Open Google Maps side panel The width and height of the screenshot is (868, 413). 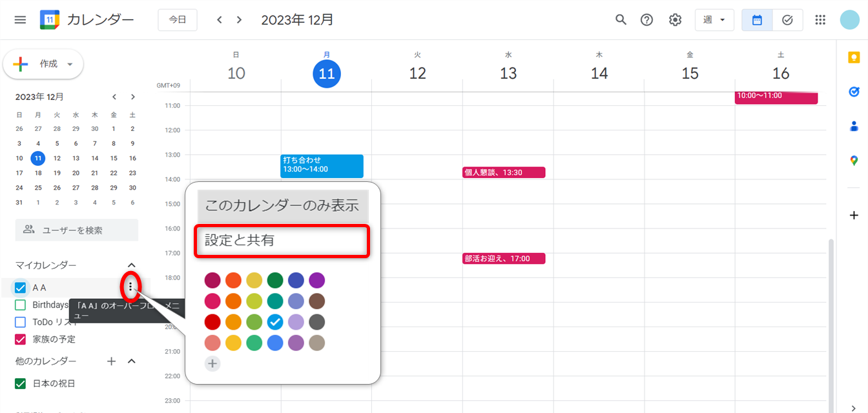(x=854, y=161)
